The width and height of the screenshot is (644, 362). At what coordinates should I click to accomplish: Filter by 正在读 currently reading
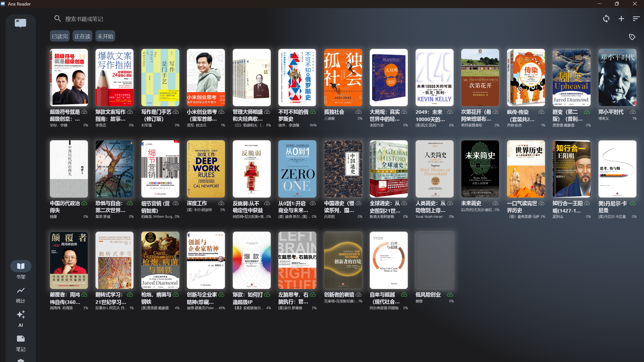click(x=82, y=37)
